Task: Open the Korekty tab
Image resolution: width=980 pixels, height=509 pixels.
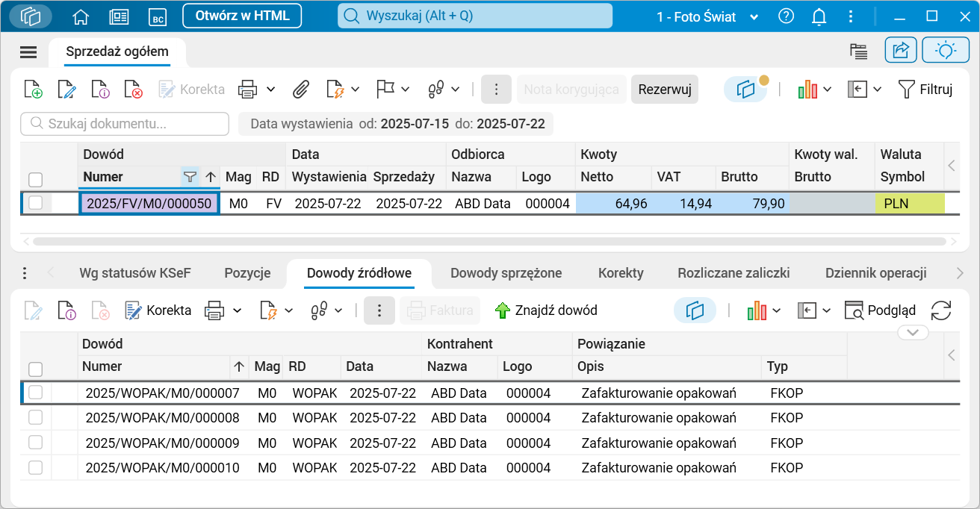Action: (621, 273)
